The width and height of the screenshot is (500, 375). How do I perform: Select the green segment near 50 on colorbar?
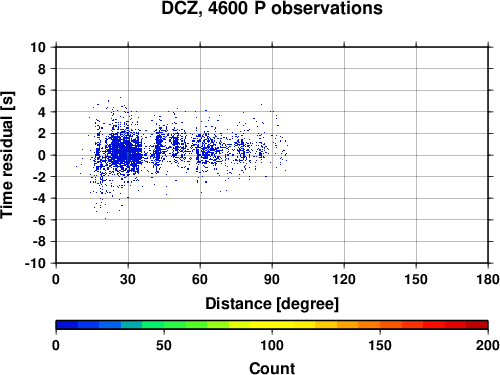click(x=164, y=325)
